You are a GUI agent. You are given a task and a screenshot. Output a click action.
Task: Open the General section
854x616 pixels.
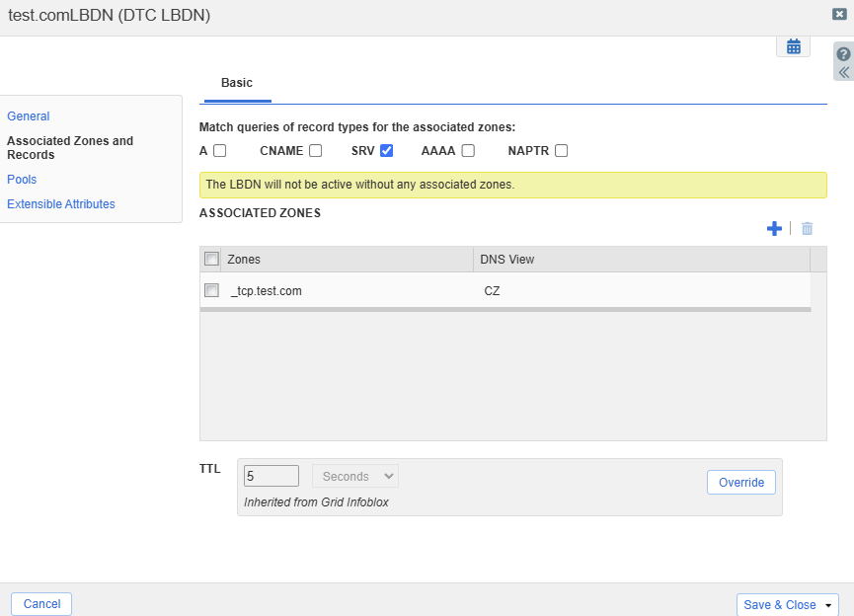(x=29, y=116)
